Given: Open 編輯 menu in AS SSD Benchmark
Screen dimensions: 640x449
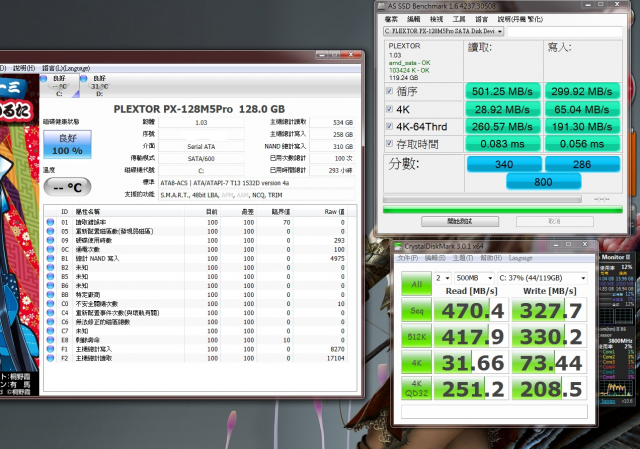Looking at the screenshot, I should (x=413, y=19).
